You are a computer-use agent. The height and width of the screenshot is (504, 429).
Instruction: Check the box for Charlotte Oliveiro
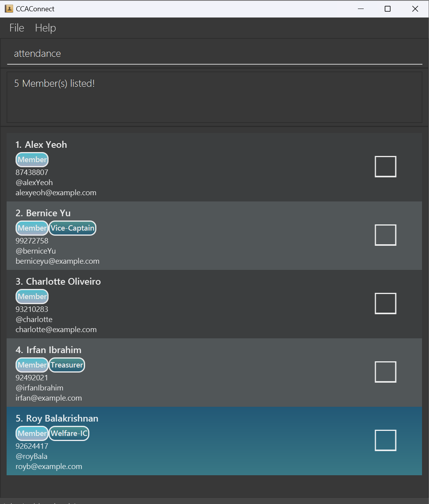click(x=385, y=303)
